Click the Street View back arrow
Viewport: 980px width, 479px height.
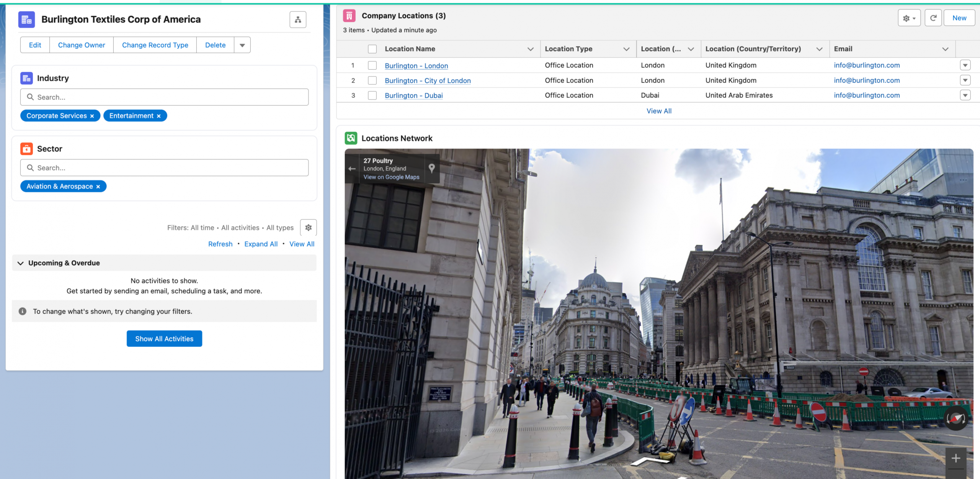(352, 169)
